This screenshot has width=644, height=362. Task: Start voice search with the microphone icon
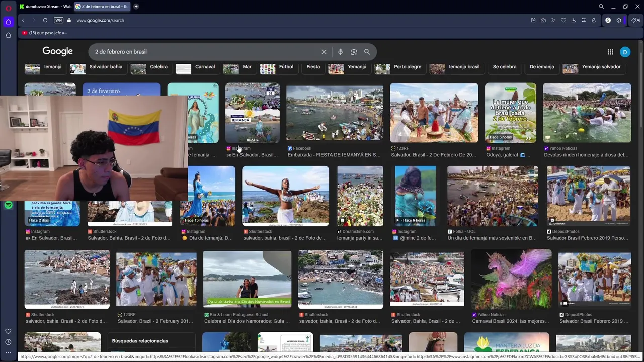pyautogui.click(x=340, y=52)
